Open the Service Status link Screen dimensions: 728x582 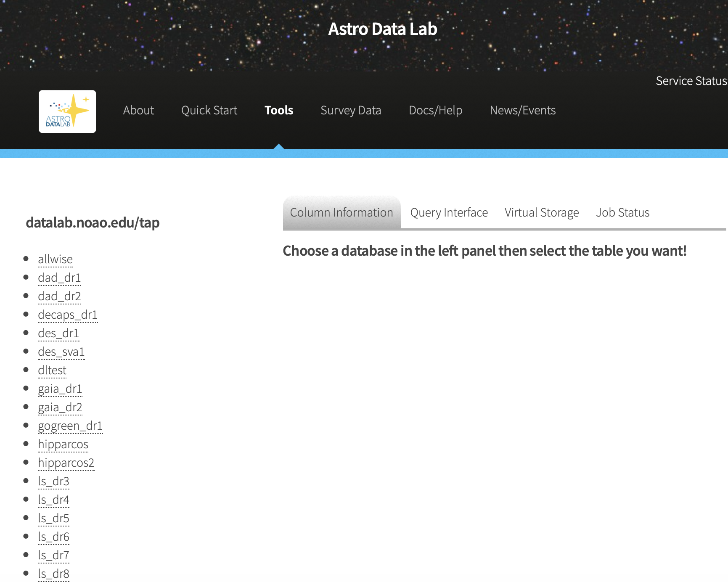point(691,81)
